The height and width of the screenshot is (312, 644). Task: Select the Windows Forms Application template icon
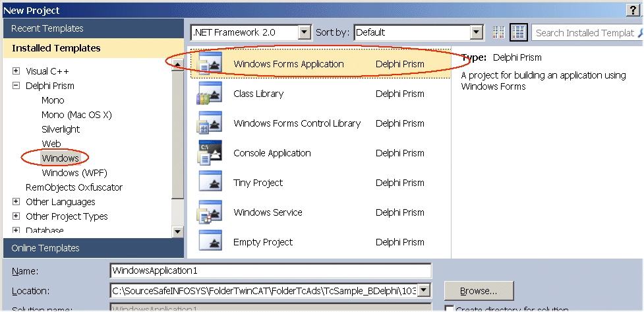click(210, 64)
